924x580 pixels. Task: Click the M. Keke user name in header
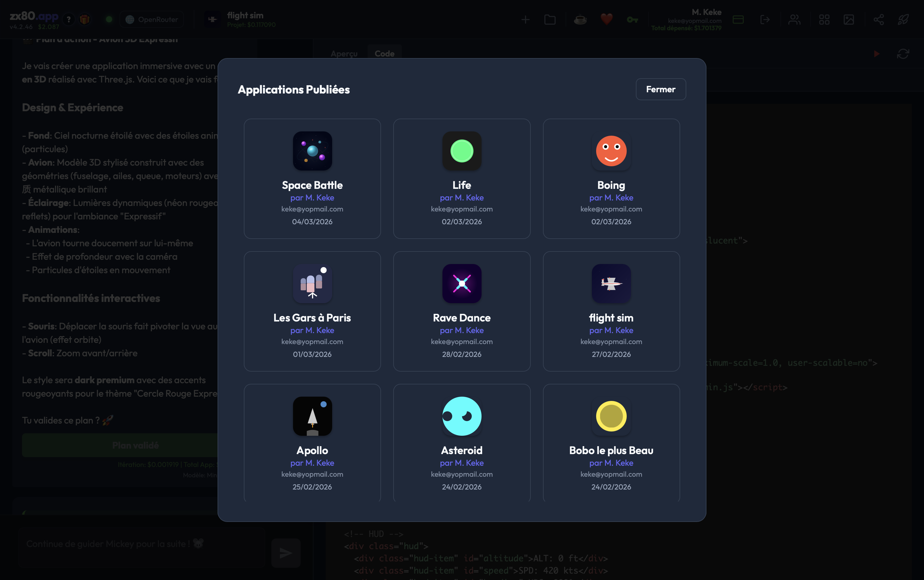[x=706, y=12]
